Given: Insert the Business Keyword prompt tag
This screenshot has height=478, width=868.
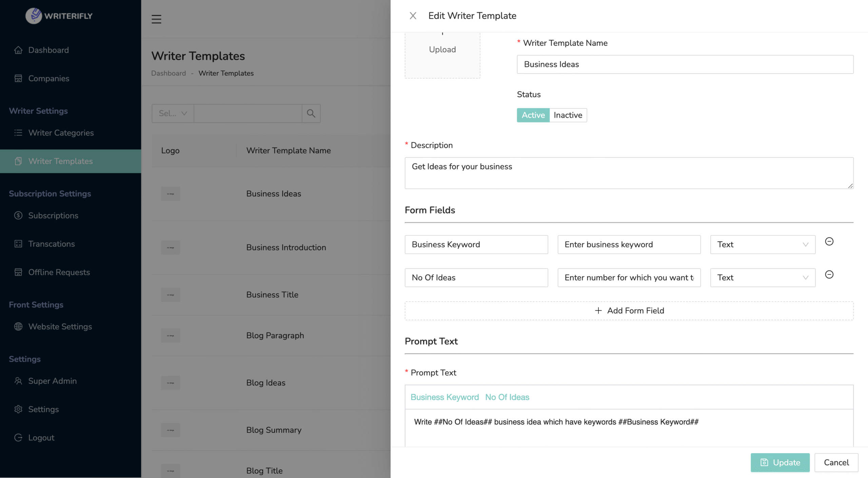Looking at the screenshot, I should click(x=445, y=397).
